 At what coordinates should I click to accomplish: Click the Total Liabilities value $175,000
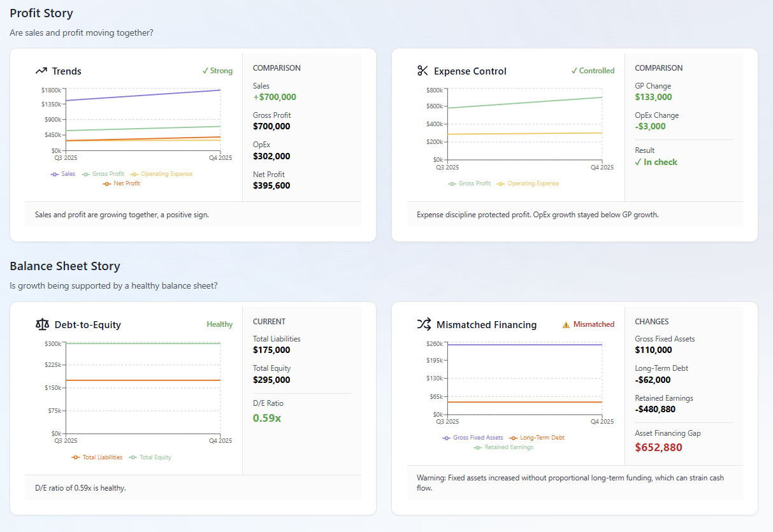coord(271,350)
